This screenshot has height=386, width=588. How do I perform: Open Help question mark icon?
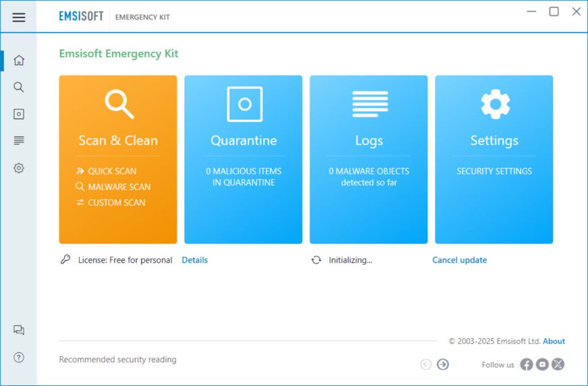(19, 357)
